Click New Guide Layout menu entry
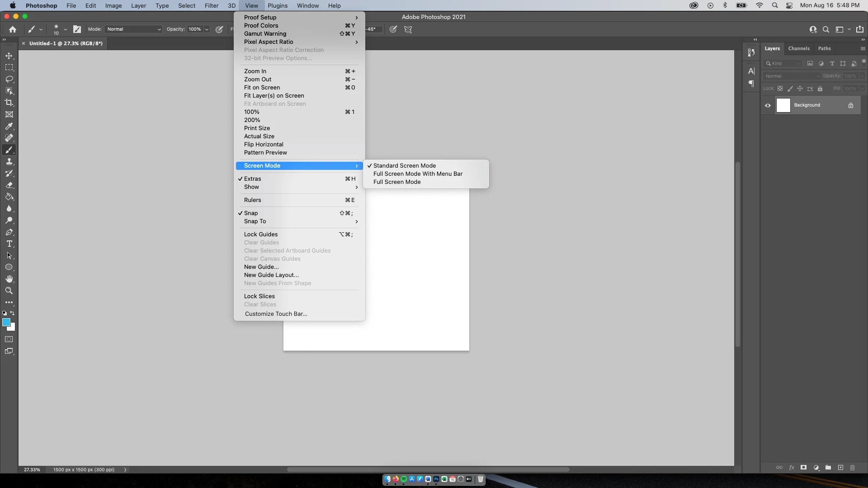 click(271, 275)
